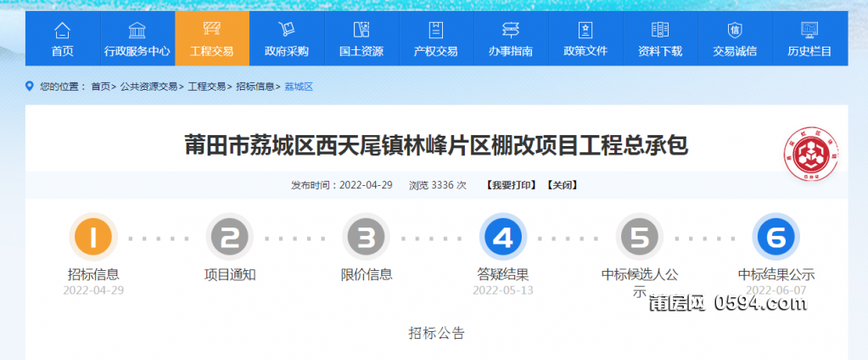Viewport: 868px width, 360px height.
Task: Open the 交易诚信 shield icon
Action: pos(735,30)
